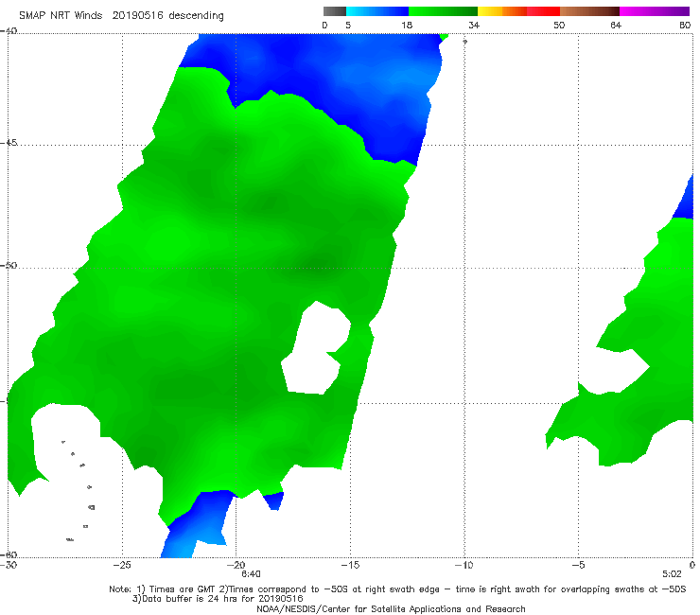Click the date "20190516" in the title
This screenshot has height=615, width=700.
tap(137, 15)
